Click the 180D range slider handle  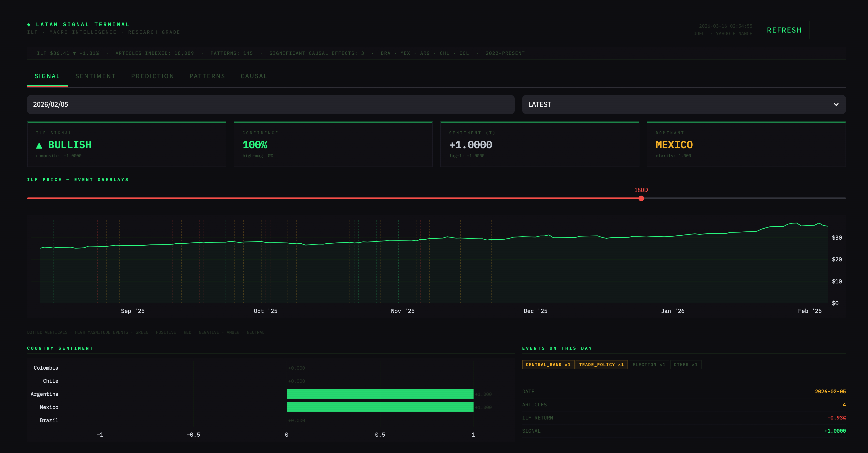click(x=641, y=199)
